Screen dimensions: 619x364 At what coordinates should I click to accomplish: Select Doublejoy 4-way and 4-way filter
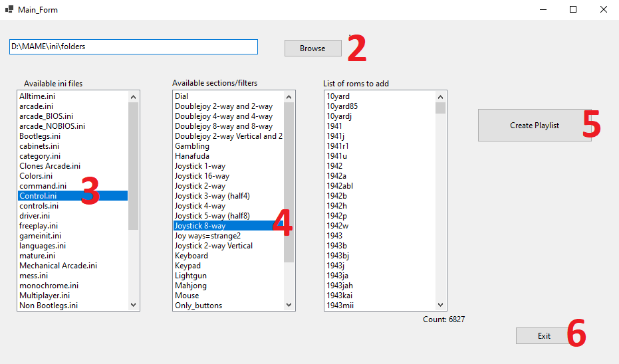click(x=228, y=116)
